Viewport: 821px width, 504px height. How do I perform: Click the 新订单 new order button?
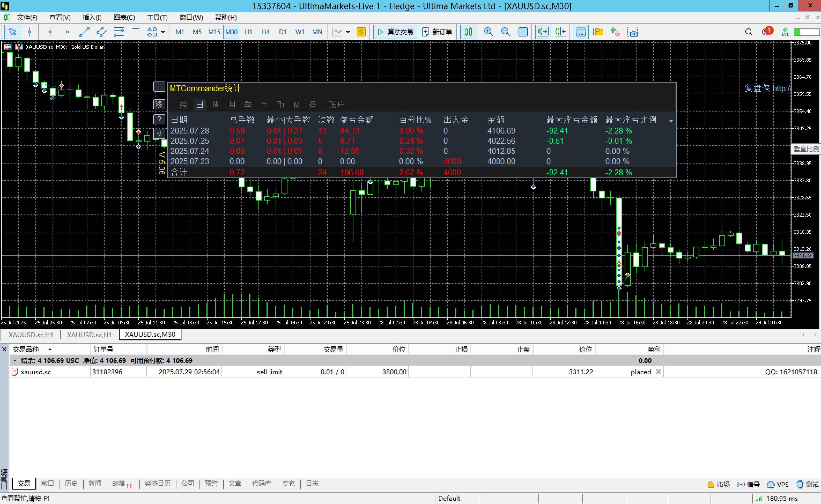(x=437, y=32)
